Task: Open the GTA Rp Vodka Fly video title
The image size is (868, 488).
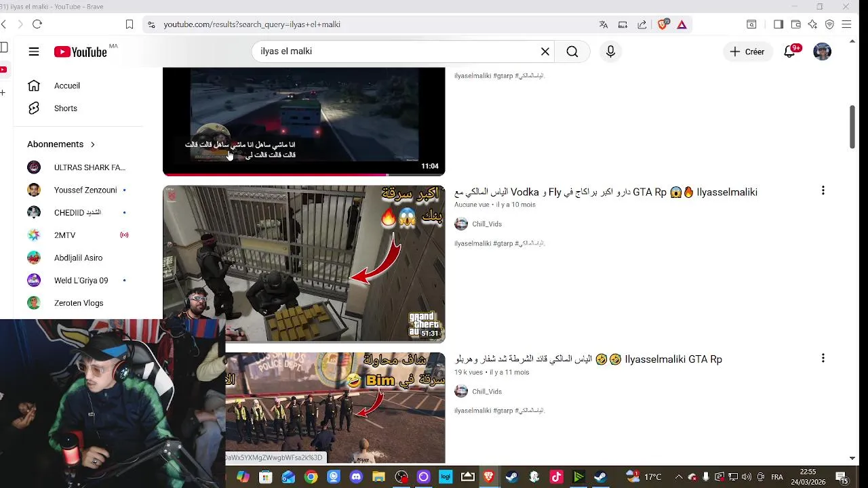Action: pyautogui.click(x=606, y=192)
